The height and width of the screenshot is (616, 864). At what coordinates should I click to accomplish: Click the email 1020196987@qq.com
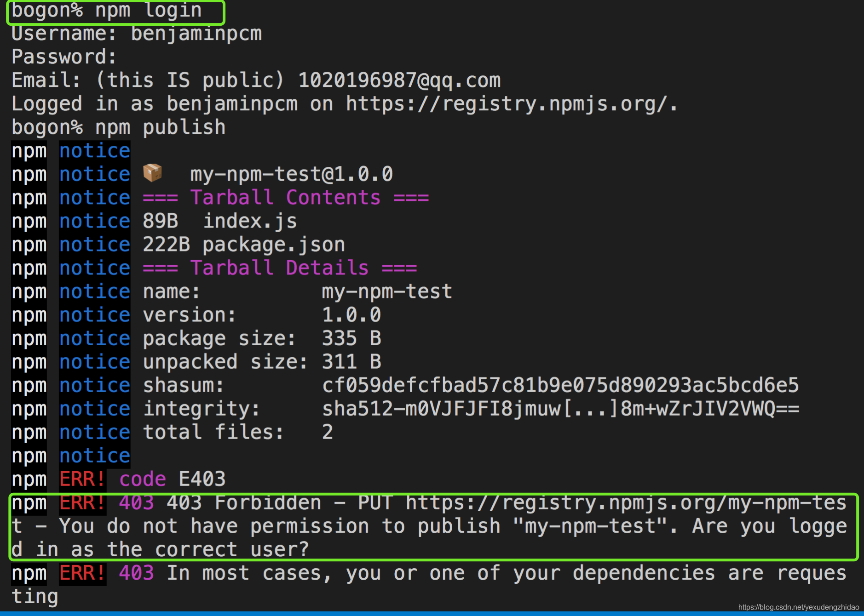click(399, 80)
